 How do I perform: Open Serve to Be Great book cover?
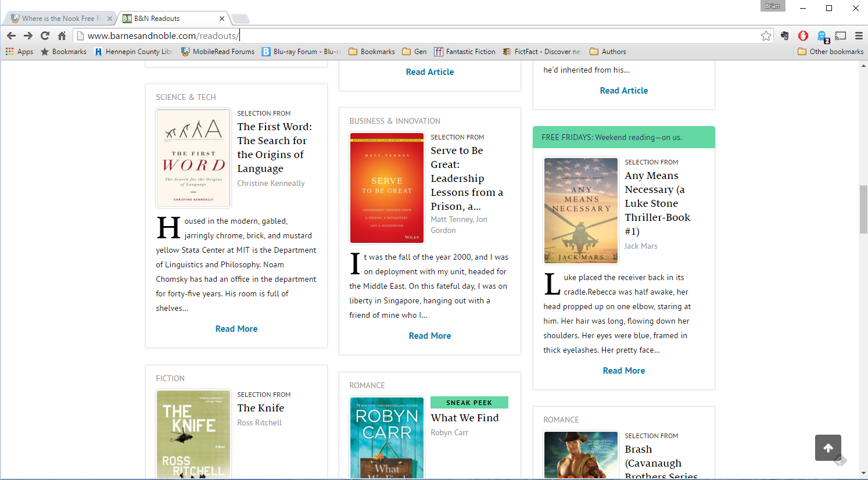387,188
